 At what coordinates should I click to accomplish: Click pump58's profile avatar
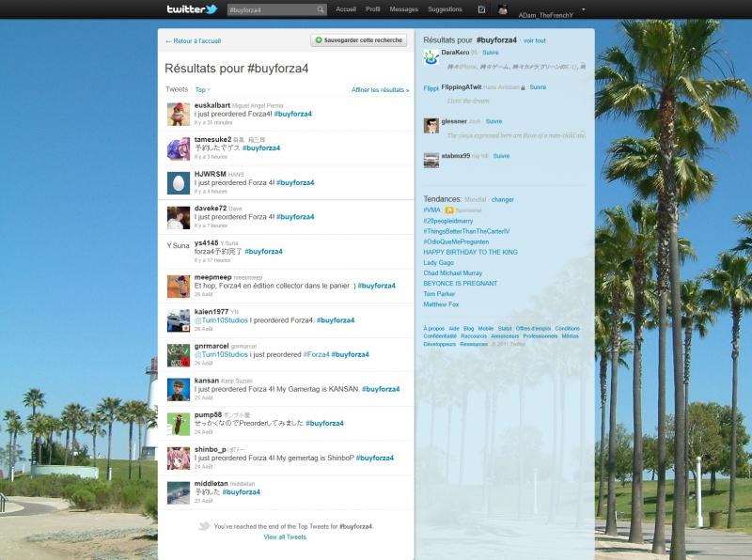pos(179,425)
